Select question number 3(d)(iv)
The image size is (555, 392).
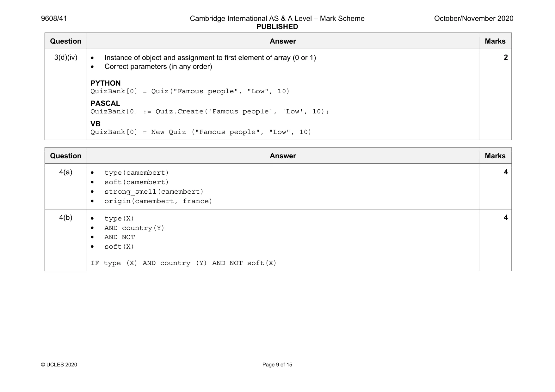66,57
